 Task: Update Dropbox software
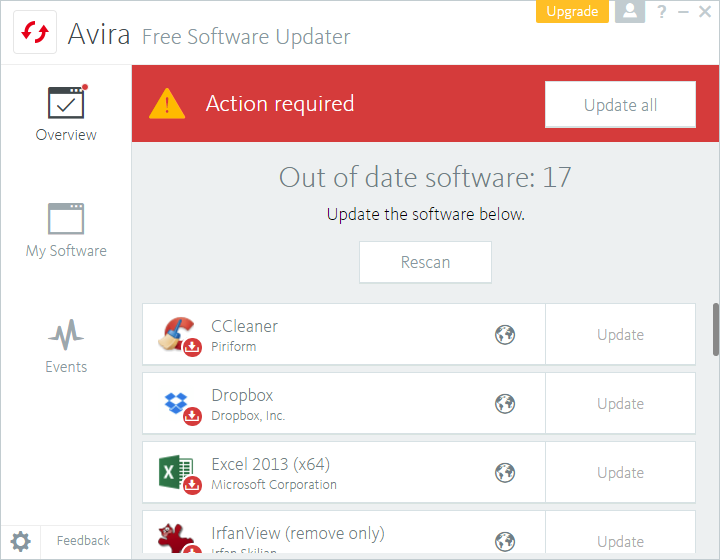620,404
